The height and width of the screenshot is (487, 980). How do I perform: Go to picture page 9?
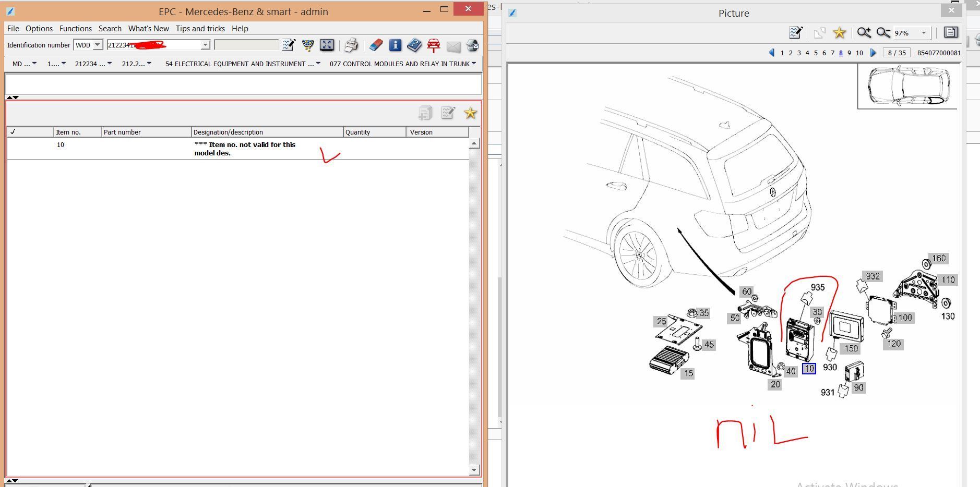[849, 53]
